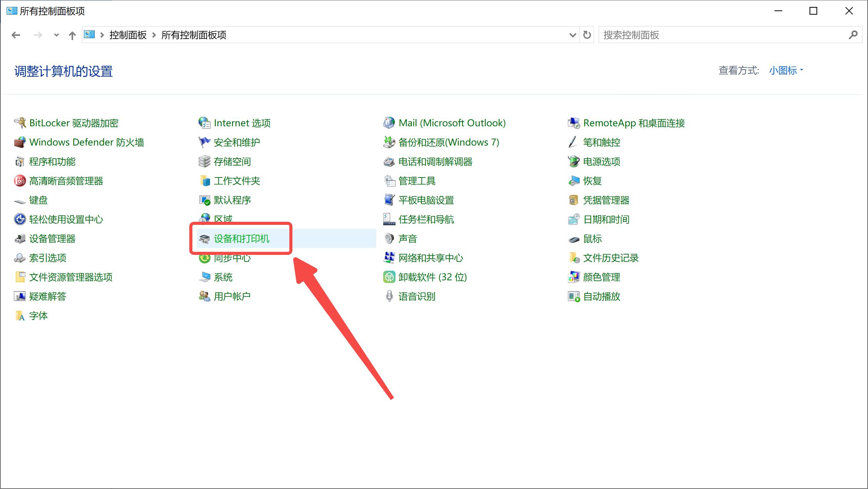
Task: Click the 网络和共享中心 network icon
Action: pos(389,258)
